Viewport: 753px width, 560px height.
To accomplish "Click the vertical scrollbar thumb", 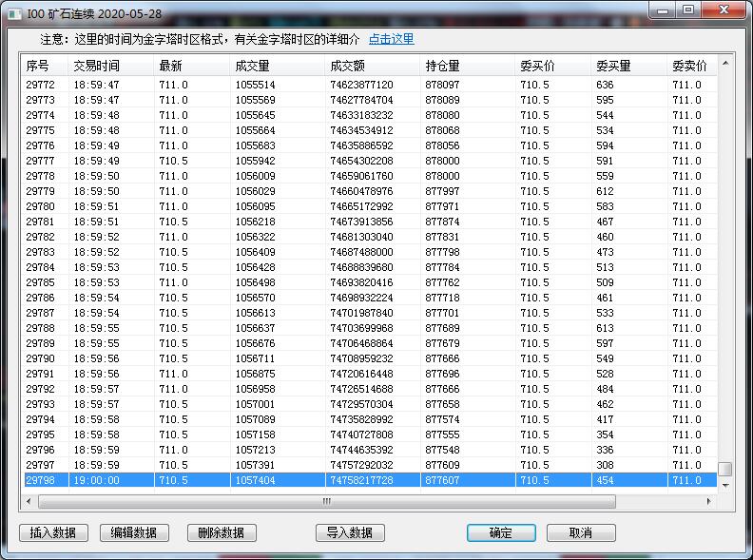I will [x=725, y=469].
